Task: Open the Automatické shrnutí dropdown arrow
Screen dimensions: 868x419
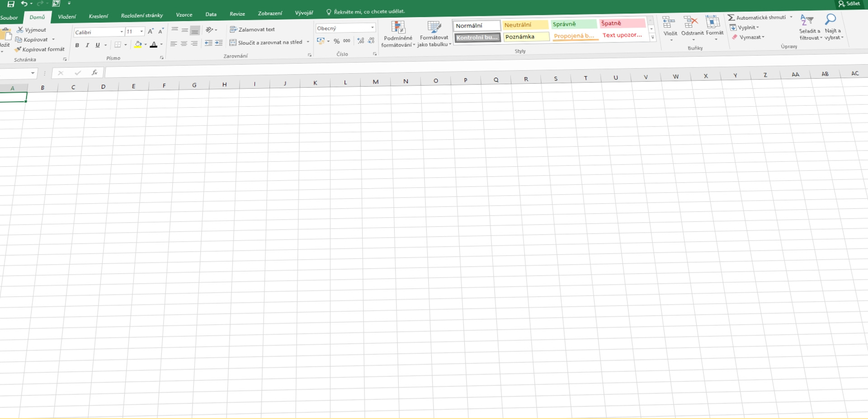Action: (x=791, y=17)
